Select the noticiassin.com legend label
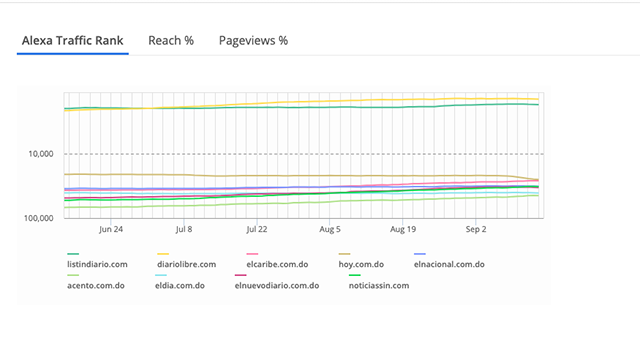640x363 pixels. tap(379, 285)
